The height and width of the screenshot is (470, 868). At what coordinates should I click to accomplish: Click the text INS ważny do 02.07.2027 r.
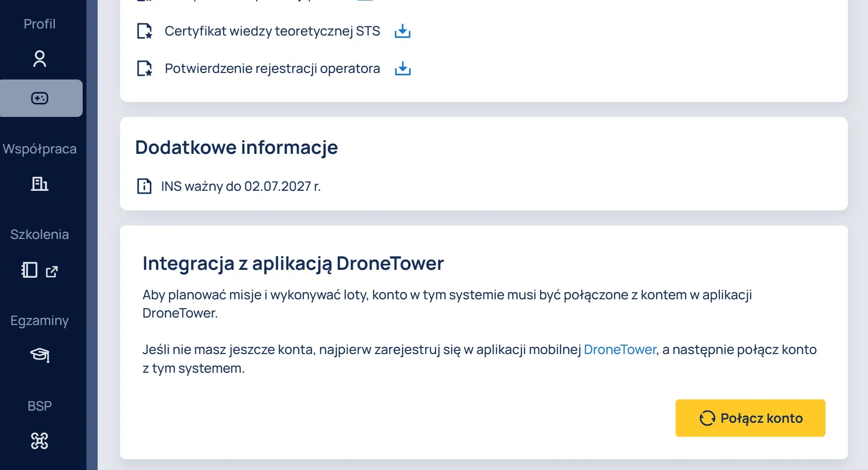click(241, 186)
